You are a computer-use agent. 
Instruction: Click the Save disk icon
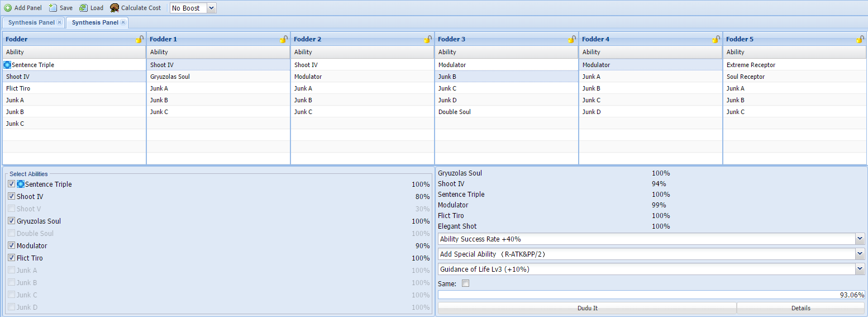tap(53, 8)
